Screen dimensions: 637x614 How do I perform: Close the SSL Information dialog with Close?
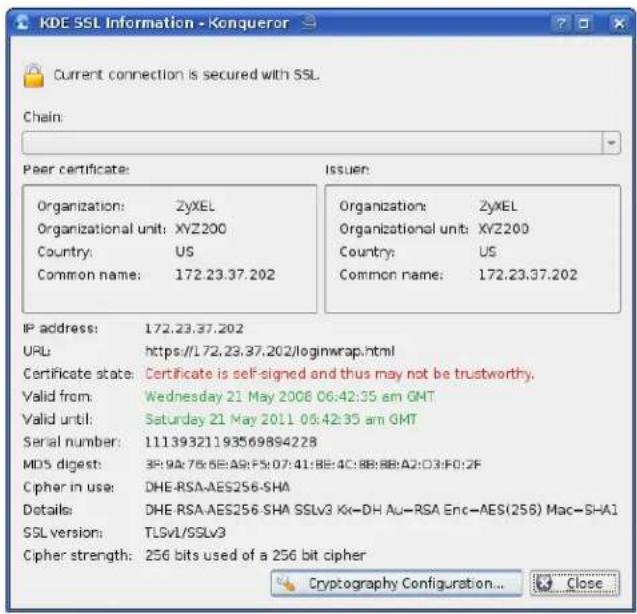[x=575, y=584]
